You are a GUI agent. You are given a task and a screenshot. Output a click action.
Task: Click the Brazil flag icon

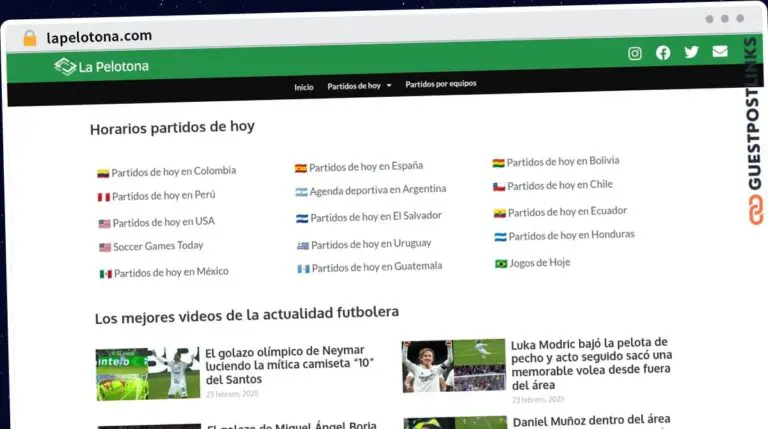point(501,264)
